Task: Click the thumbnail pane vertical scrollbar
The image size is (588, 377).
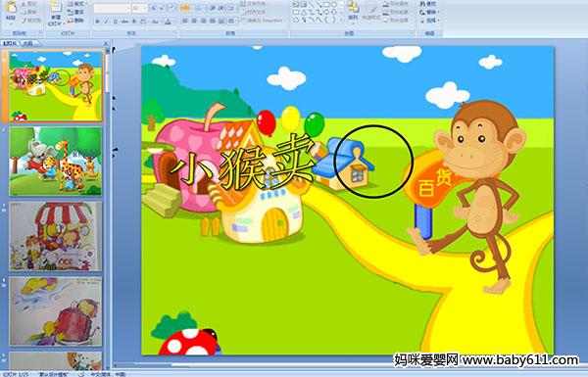Action: pos(108,208)
